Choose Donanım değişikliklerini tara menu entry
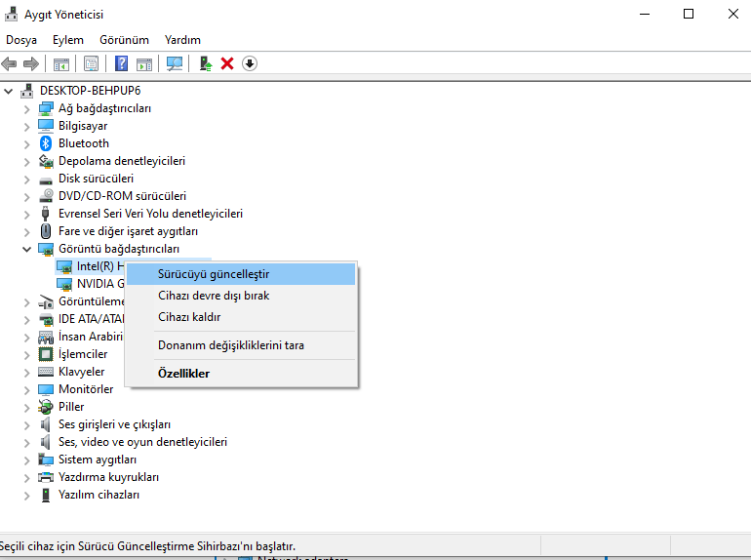 pyautogui.click(x=231, y=345)
